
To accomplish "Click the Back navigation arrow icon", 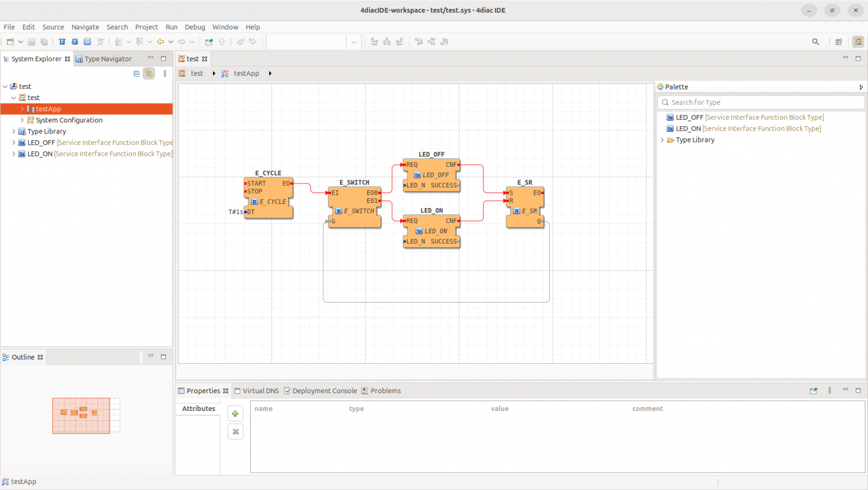I will (160, 42).
